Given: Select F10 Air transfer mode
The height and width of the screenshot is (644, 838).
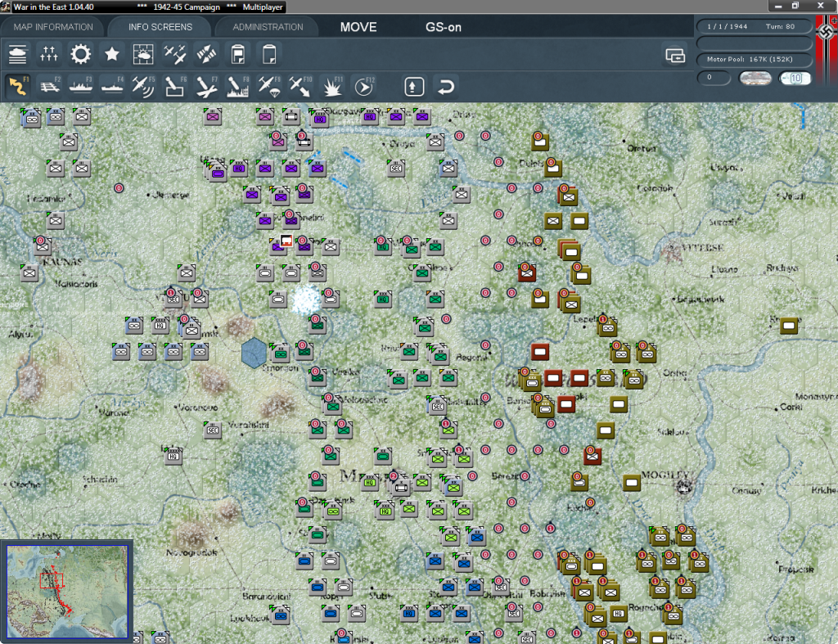Looking at the screenshot, I should pos(300,87).
